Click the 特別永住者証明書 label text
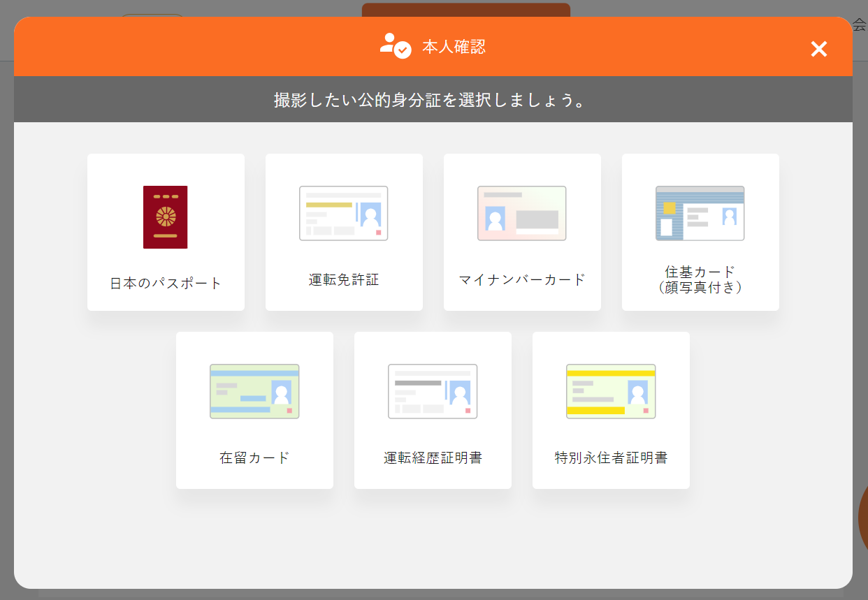This screenshot has height=600, width=868. (611, 458)
